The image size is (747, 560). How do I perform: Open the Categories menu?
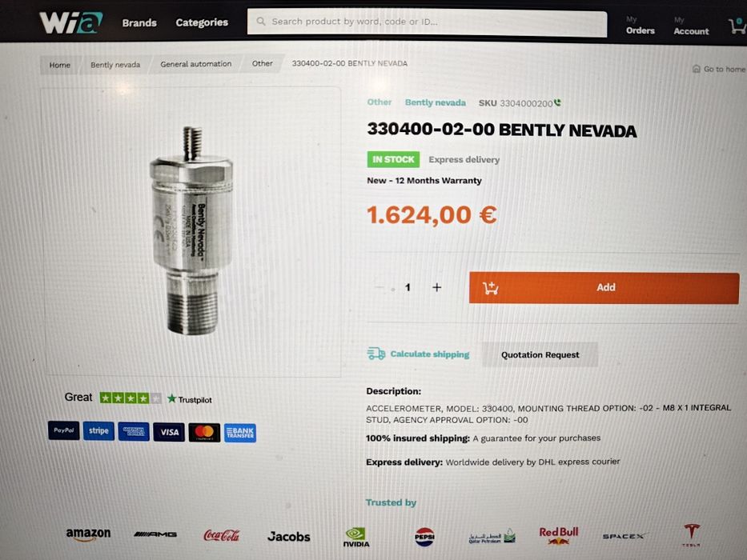pos(202,22)
